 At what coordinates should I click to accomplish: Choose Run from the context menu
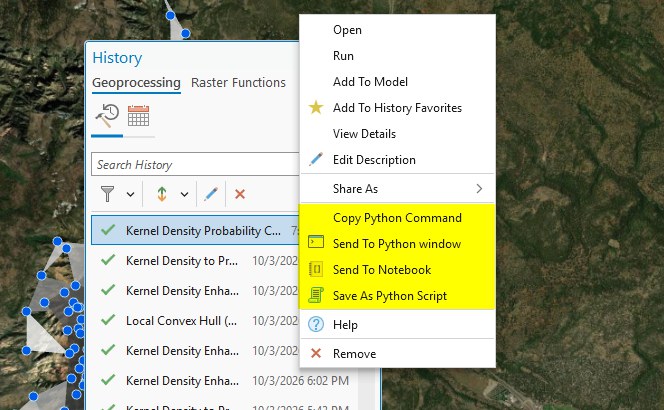pos(397,56)
